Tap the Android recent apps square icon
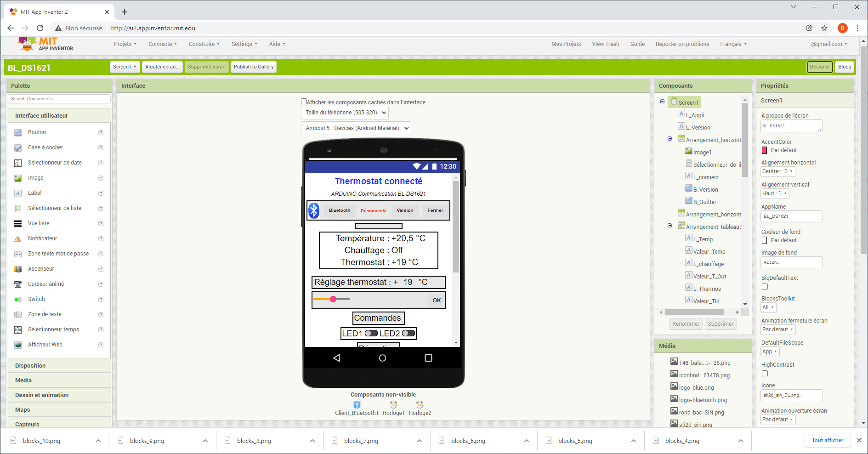The image size is (868, 454). tap(428, 358)
